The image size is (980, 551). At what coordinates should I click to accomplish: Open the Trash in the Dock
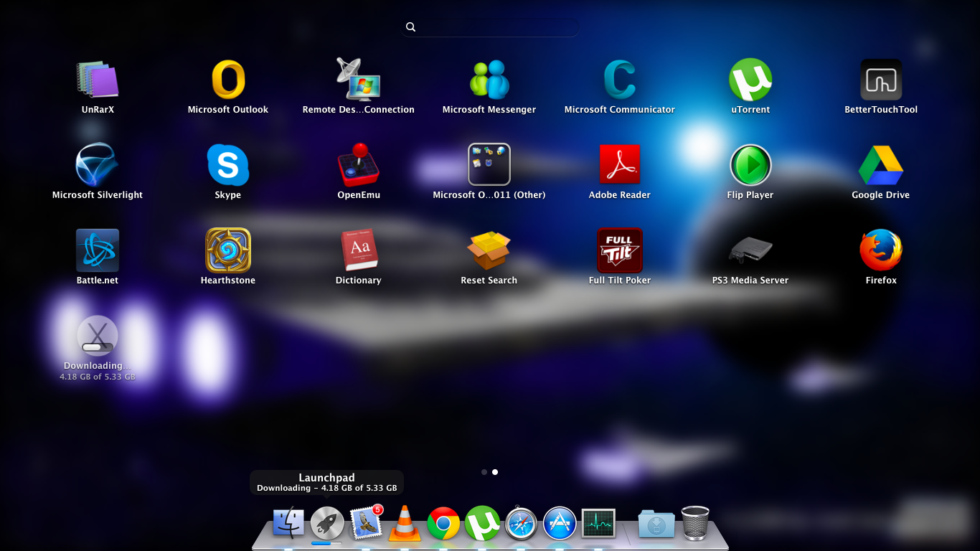point(695,523)
